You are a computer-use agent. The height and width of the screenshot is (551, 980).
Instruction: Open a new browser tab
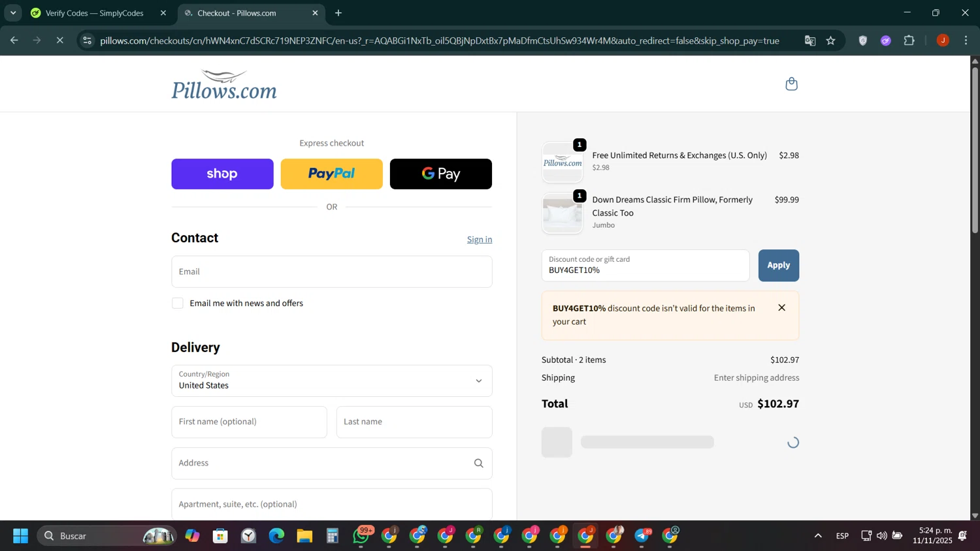coord(338,13)
